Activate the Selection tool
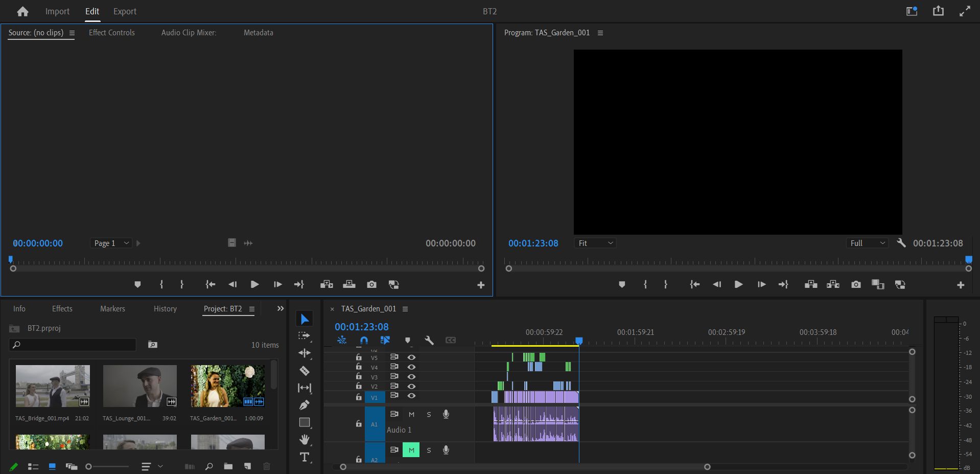This screenshot has height=474, width=980. pyautogui.click(x=305, y=319)
